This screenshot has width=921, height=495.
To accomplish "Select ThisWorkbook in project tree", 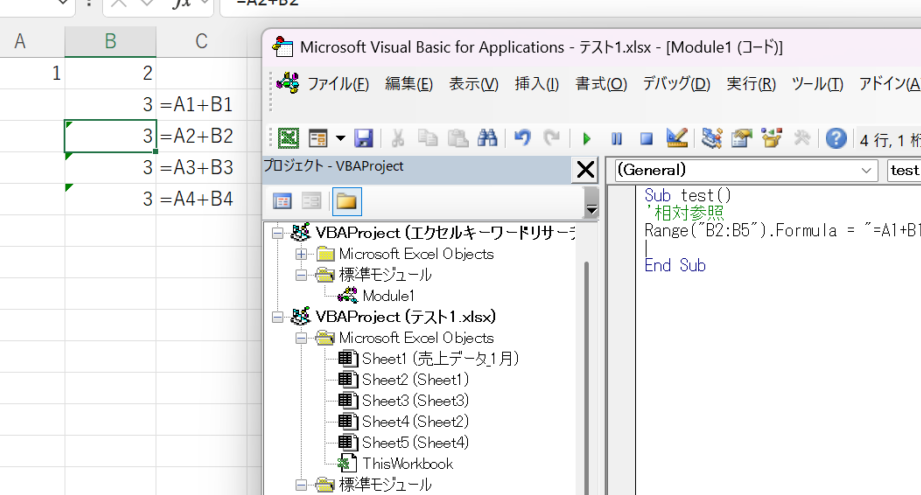I will tap(406, 463).
